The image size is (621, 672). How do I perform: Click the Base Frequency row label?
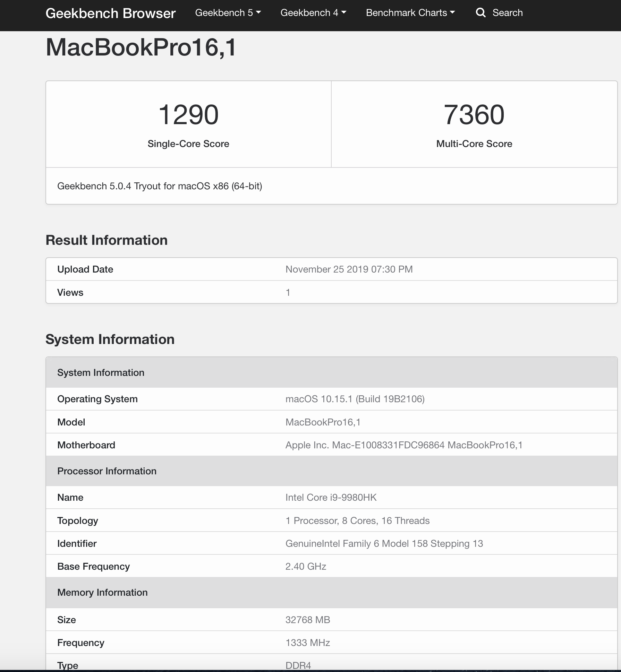pyautogui.click(x=93, y=567)
